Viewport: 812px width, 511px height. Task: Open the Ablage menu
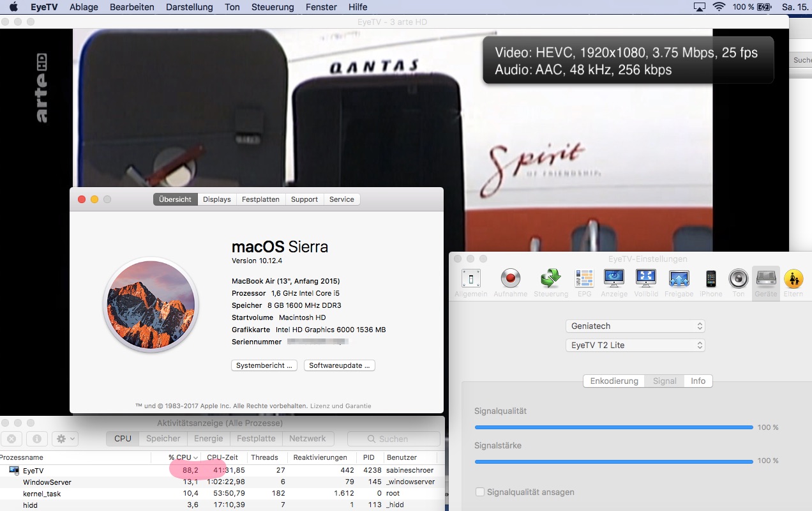[82, 7]
